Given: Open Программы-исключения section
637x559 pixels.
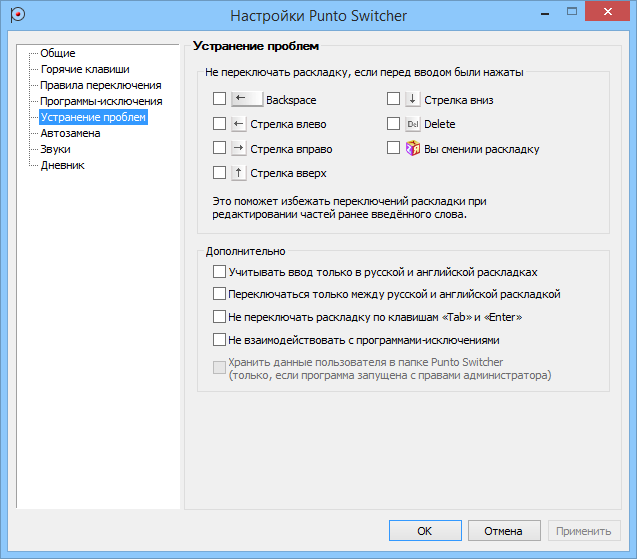Looking at the screenshot, I should click(101, 101).
